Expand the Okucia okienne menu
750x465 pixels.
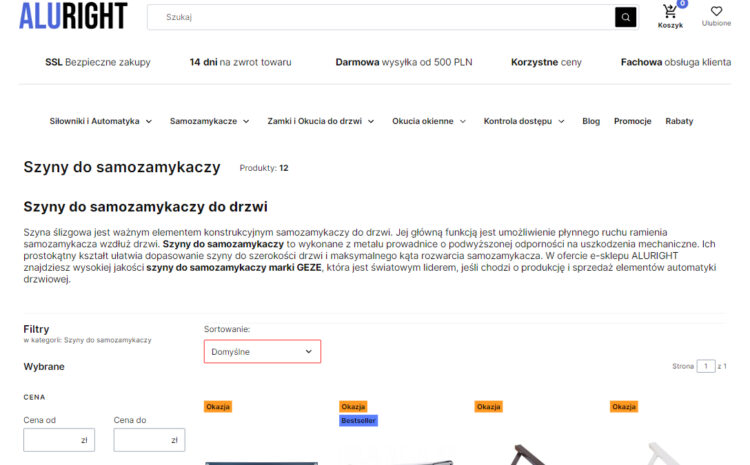pos(429,122)
